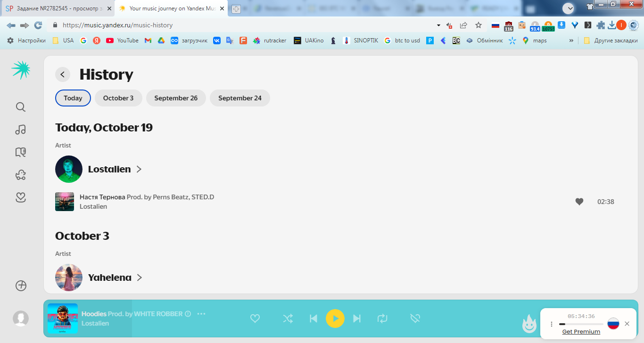Screen dimensions: 644x343
Task: Dislike the track with the crossed-heart icon
Action: pyautogui.click(x=415, y=318)
